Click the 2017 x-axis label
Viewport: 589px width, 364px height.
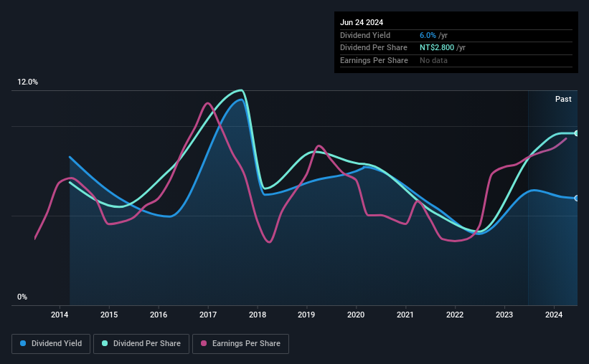coord(208,315)
